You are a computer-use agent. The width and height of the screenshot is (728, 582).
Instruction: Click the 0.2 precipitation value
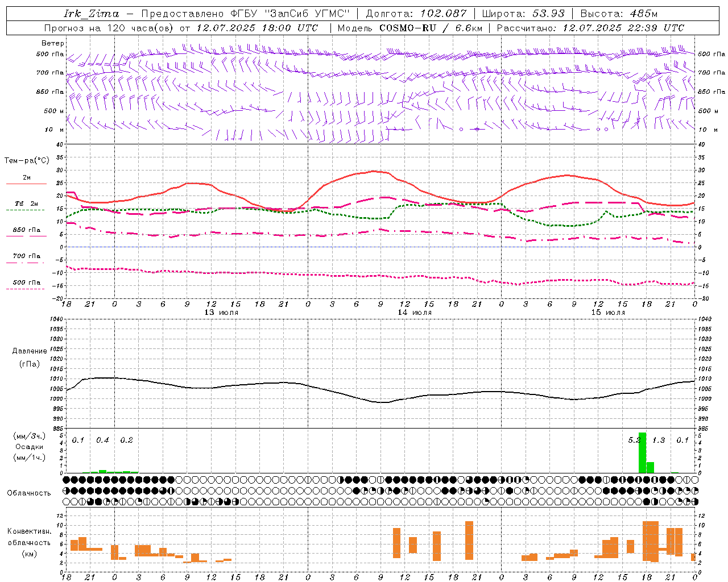click(x=126, y=440)
